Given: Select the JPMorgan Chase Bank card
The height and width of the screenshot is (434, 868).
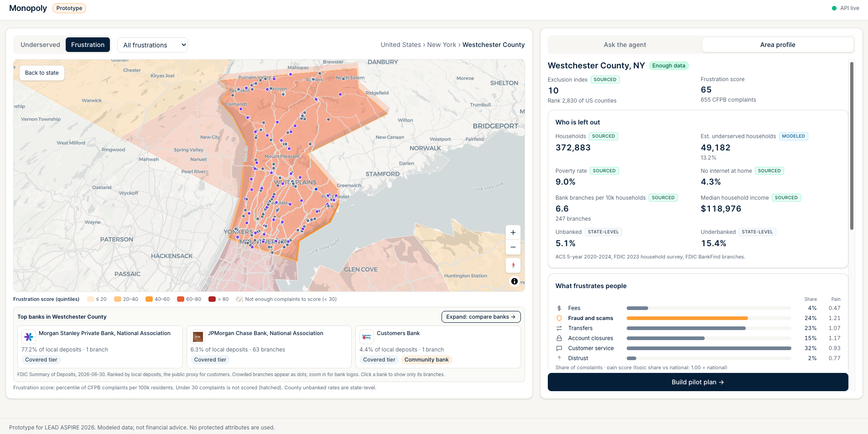Looking at the screenshot, I should point(269,347).
